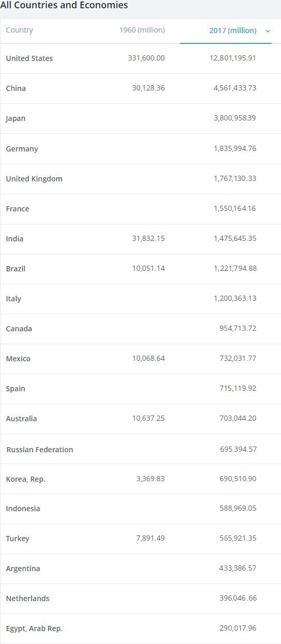The image size is (281, 644).
Task: Select Egypt, Arab Rep. entry
Action: point(34,628)
